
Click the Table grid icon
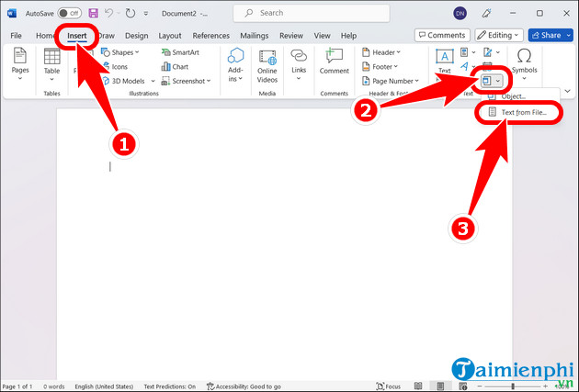[51, 57]
